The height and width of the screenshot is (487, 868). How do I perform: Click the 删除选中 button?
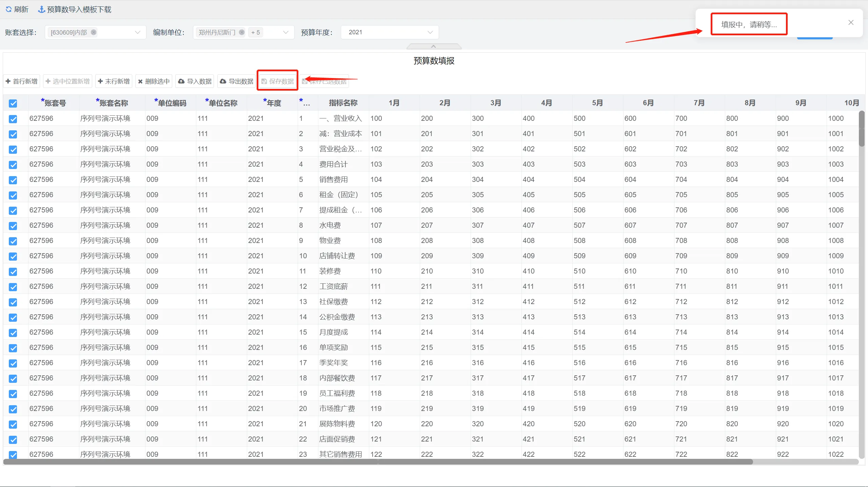pos(154,81)
